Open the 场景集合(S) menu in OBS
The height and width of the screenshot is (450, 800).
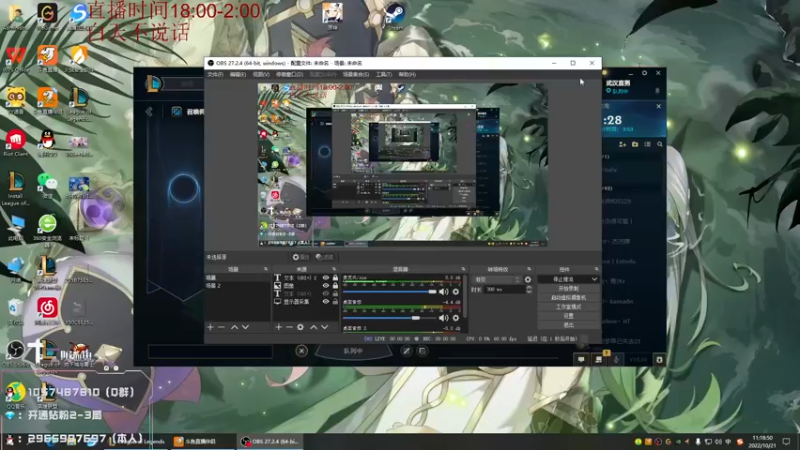(356, 74)
